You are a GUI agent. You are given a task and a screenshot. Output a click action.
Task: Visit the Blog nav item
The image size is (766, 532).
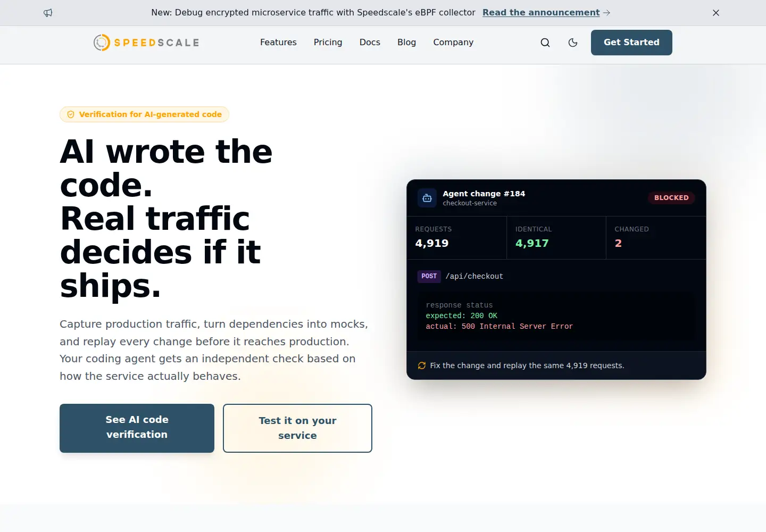click(406, 42)
